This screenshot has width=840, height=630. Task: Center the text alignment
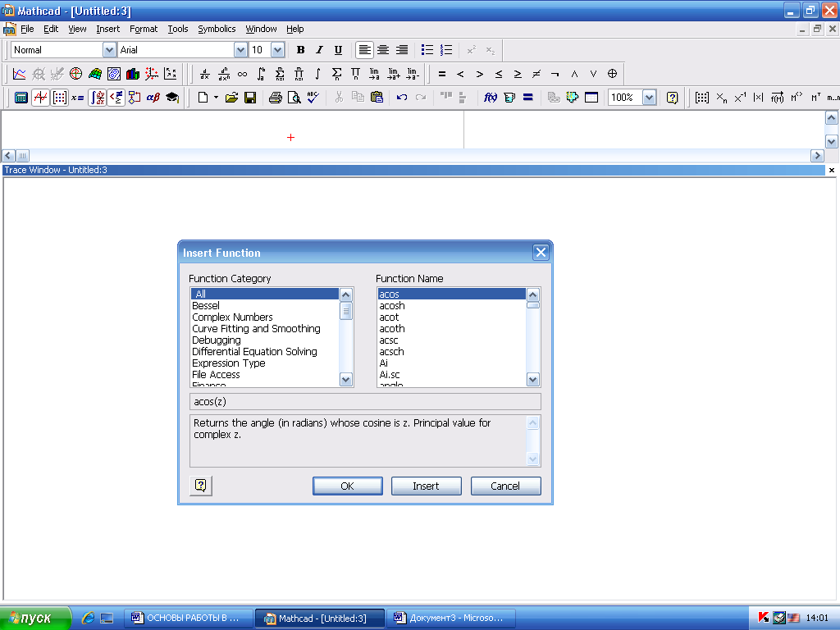tap(383, 50)
